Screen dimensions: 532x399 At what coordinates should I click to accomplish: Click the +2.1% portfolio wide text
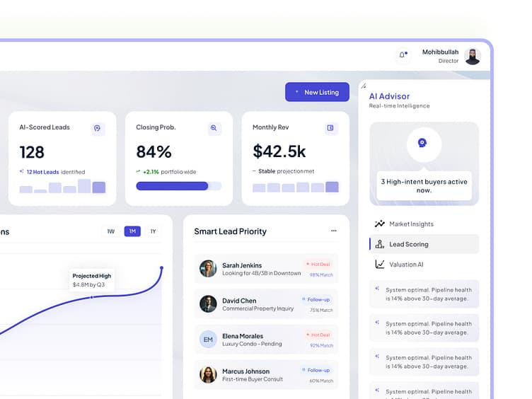coord(169,172)
